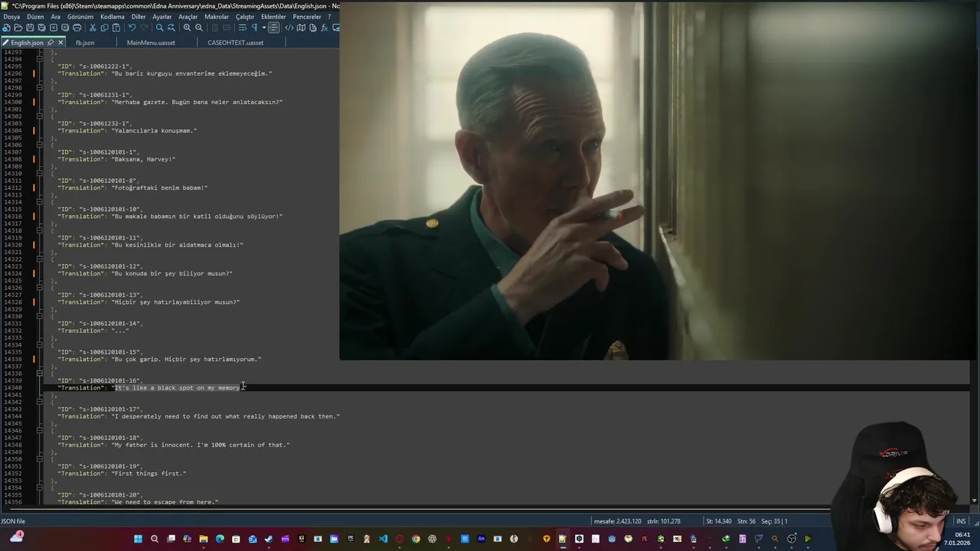
Task: Open the Document Map icon
Action: (301, 28)
